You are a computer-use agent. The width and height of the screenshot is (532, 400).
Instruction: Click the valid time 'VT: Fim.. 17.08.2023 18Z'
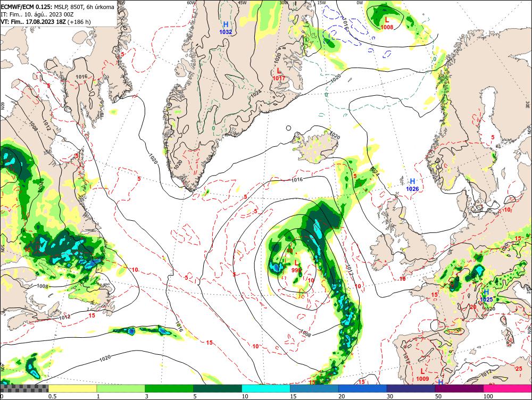pyautogui.click(x=33, y=22)
